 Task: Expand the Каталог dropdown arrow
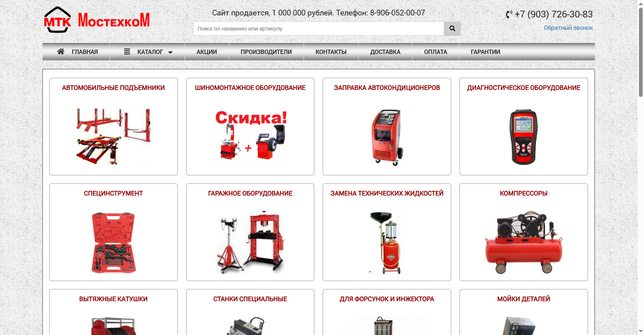[x=170, y=52]
